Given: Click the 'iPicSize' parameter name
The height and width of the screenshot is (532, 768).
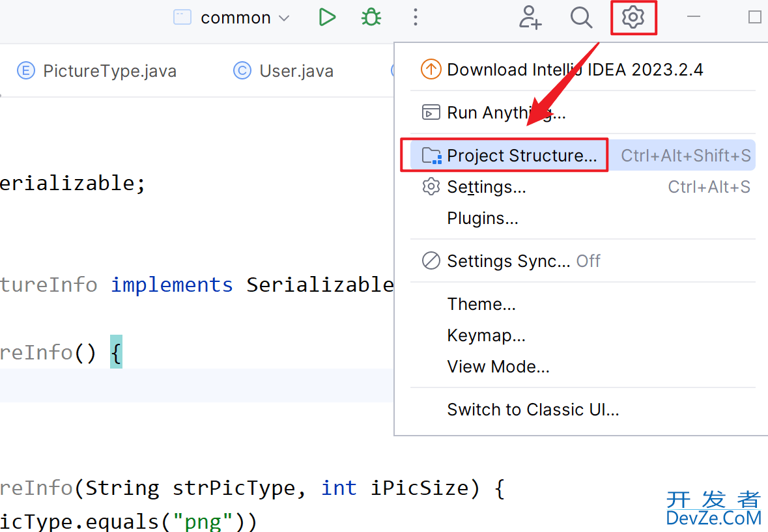Looking at the screenshot, I should point(419,488).
